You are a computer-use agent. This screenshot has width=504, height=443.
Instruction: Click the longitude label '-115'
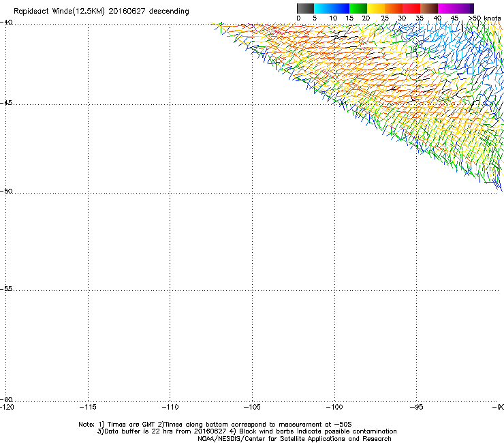pos(88,407)
